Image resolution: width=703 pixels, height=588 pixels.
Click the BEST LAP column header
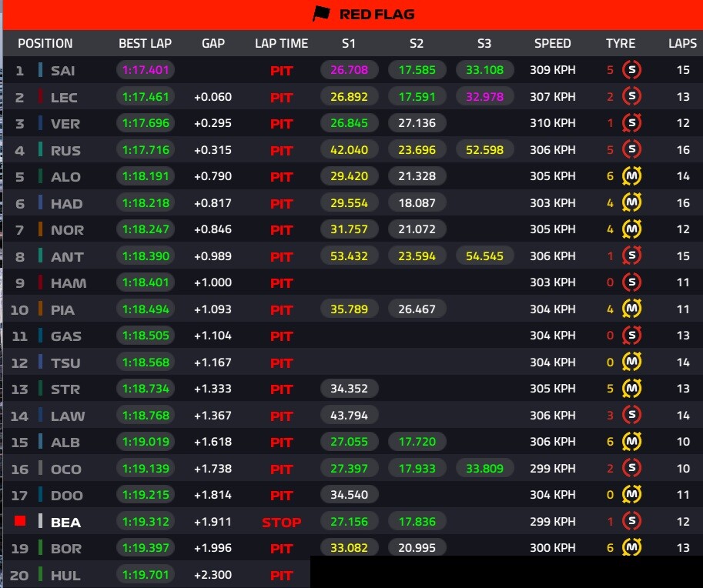146,43
